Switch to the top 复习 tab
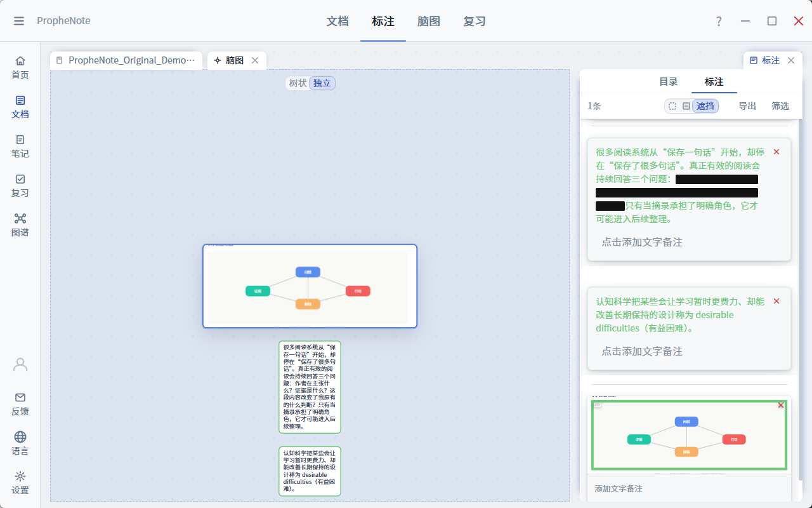This screenshot has width=812, height=508. click(475, 21)
